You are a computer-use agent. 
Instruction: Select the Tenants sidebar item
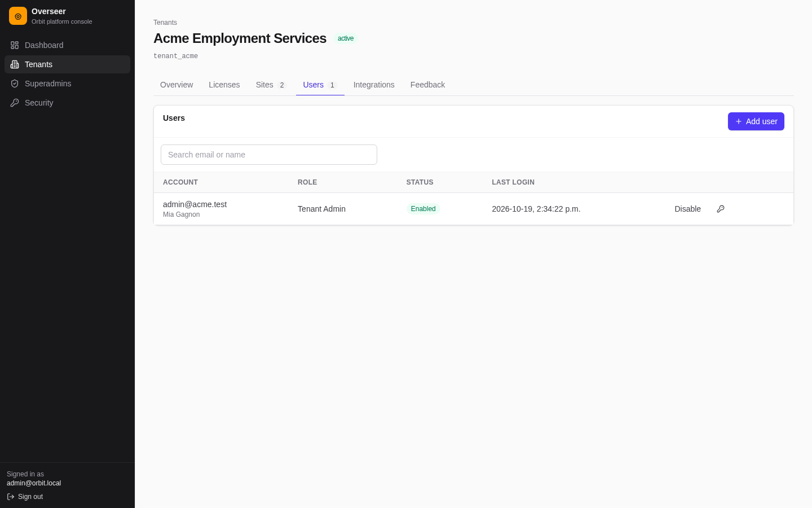(x=67, y=64)
